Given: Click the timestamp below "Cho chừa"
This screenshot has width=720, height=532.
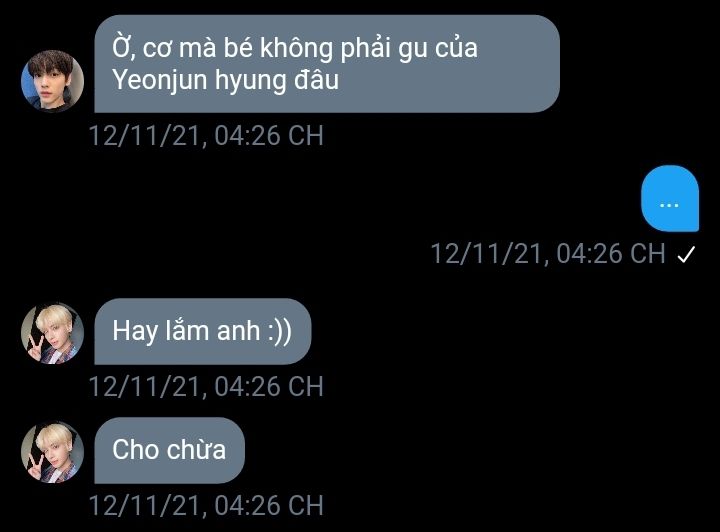Looking at the screenshot, I should pos(206,505).
